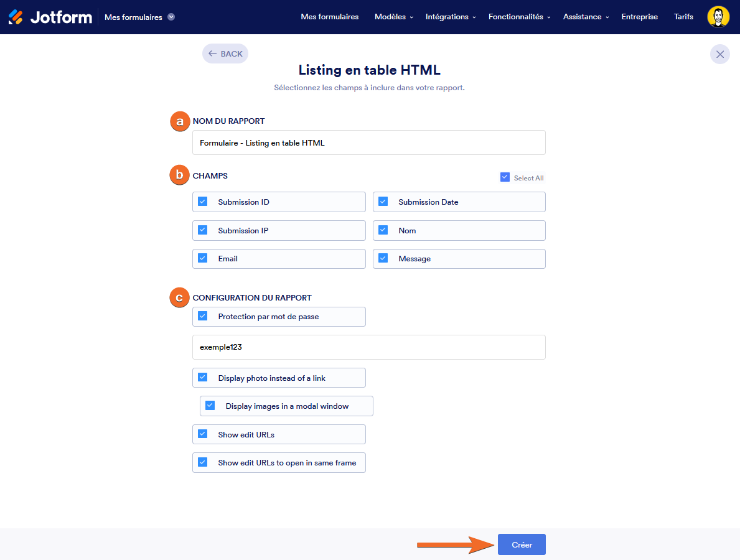Image resolution: width=740 pixels, height=560 pixels.
Task: Click the Jotform wordmark text
Action: tap(62, 17)
